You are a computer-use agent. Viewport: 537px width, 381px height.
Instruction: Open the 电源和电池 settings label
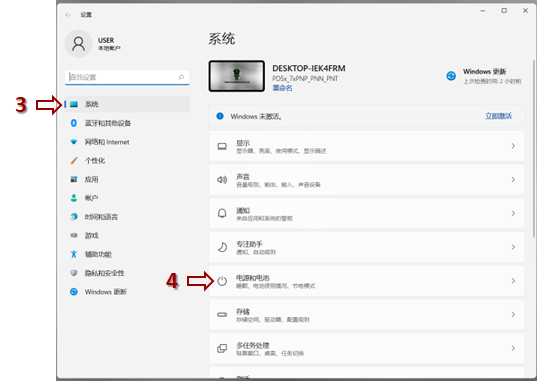253,278
